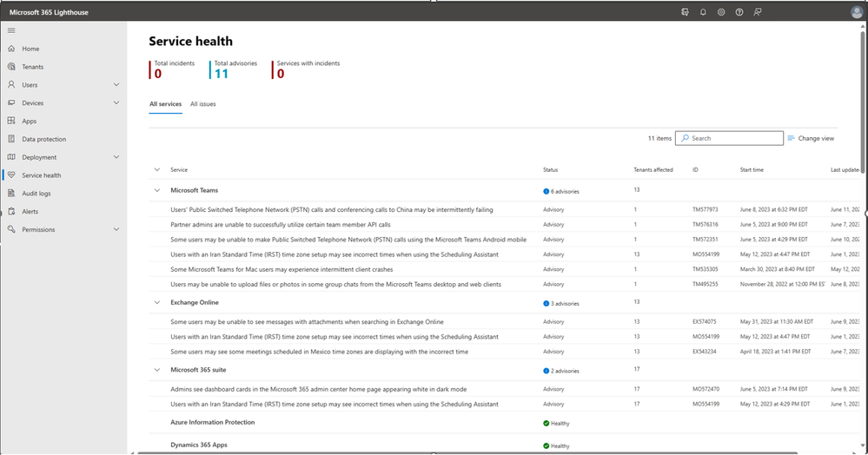Click the Total advisories count 11
868x455 pixels.
click(222, 74)
